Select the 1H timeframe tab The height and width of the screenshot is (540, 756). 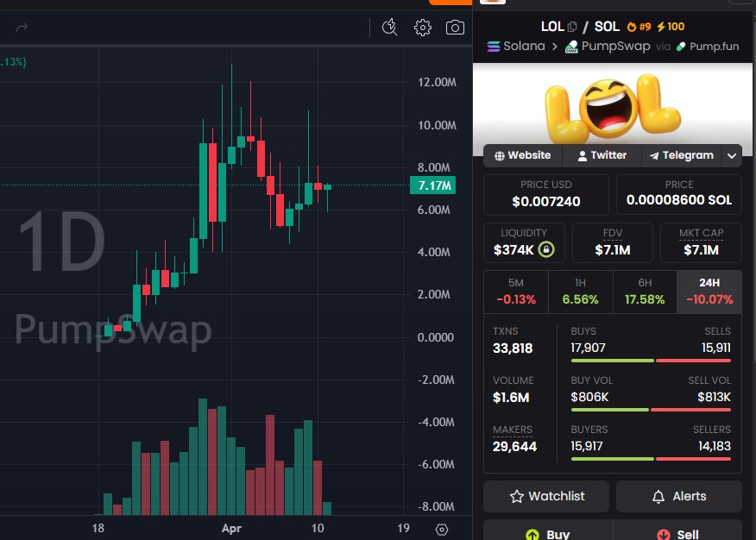pos(581,292)
